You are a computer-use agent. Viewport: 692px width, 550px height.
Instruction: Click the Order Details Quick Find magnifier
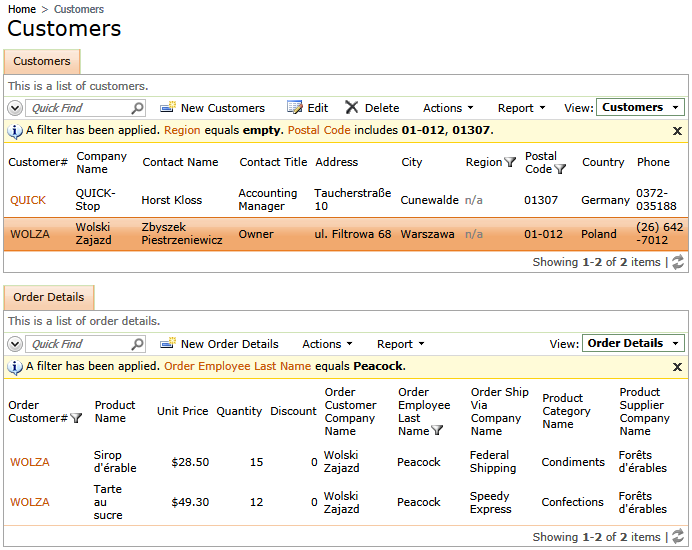(x=137, y=344)
